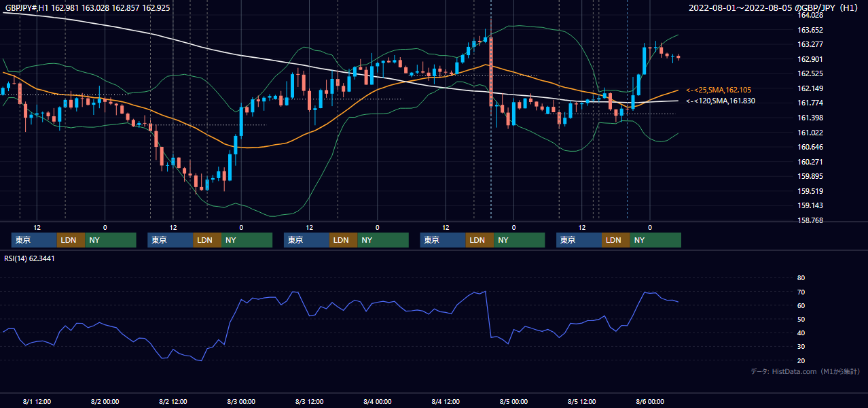
Task: Click RSI scale level 50
Action: pos(801,319)
